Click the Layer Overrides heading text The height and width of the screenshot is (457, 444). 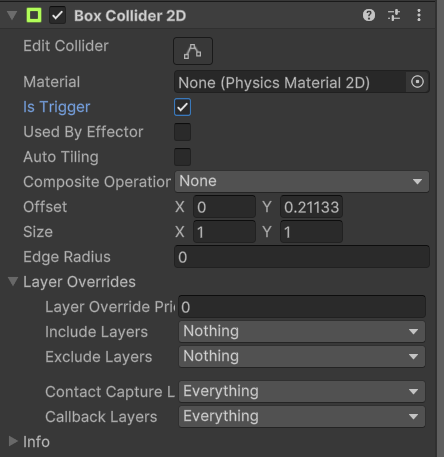pyautogui.click(x=79, y=282)
